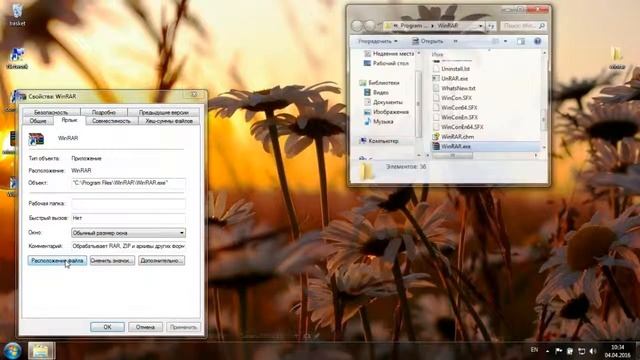640x360 pixels.
Task: Click the Применить button
Action: point(183,327)
